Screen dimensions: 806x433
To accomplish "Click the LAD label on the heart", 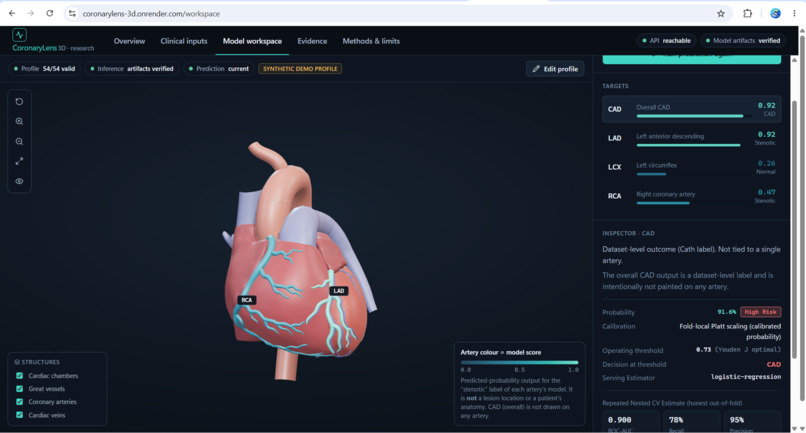I will 339,291.
